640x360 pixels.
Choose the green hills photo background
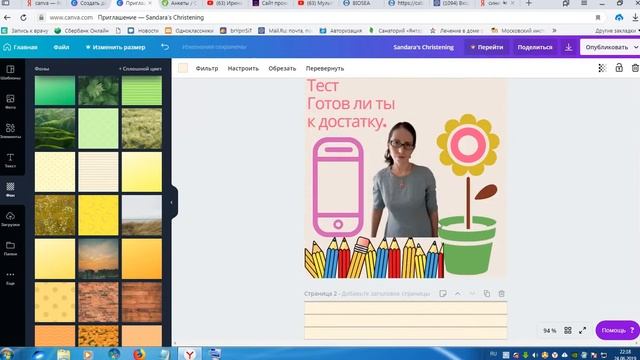click(55, 129)
